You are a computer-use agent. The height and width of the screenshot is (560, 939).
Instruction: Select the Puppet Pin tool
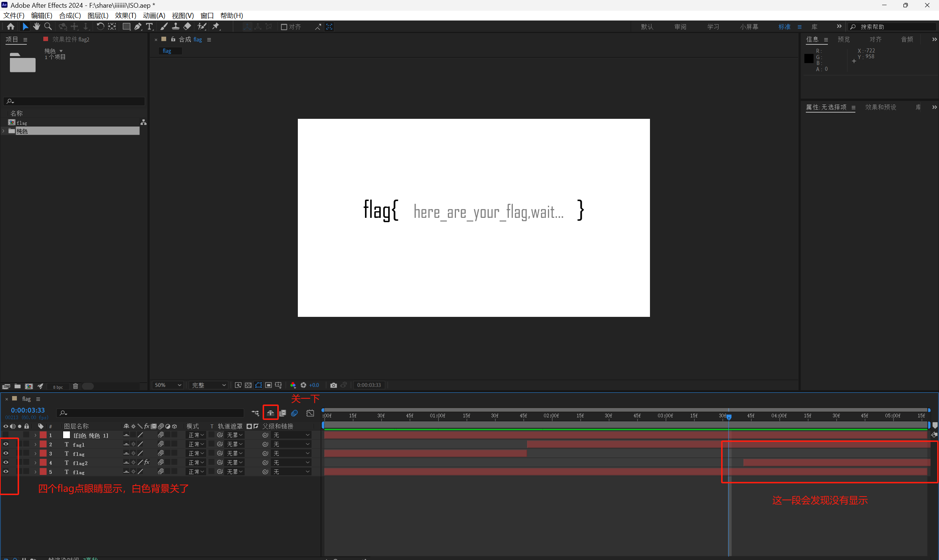(x=216, y=26)
